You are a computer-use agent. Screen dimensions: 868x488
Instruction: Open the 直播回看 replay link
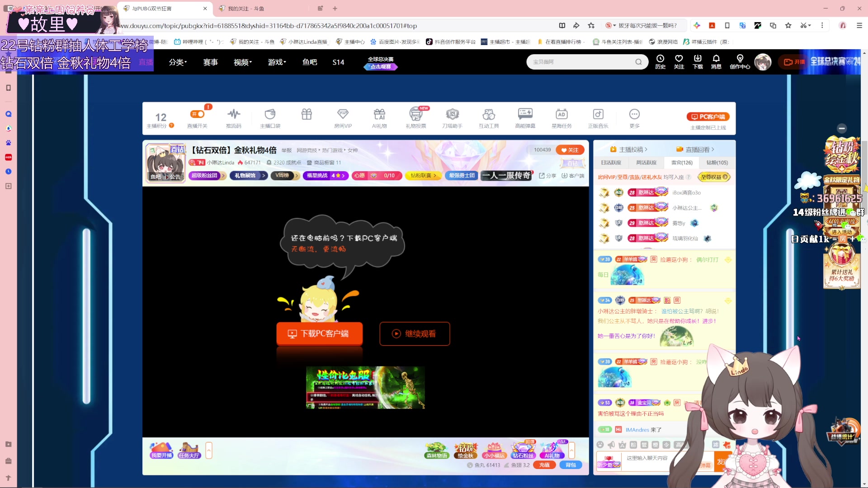pos(695,150)
